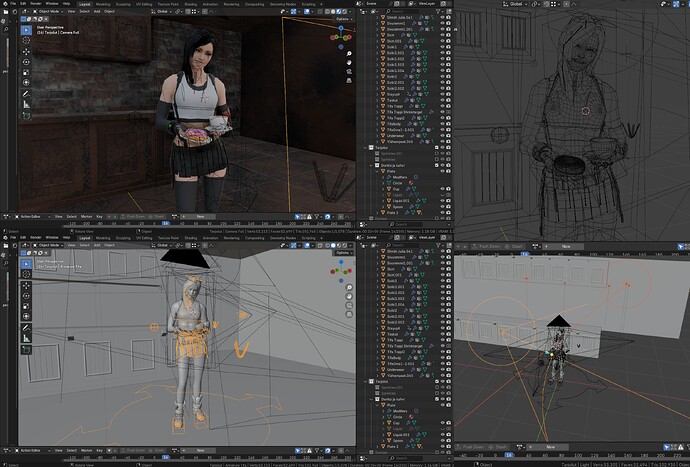Hide the Cup object via its eye in top outliner
Viewport: 690px width, 467px height.
[443, 189]
